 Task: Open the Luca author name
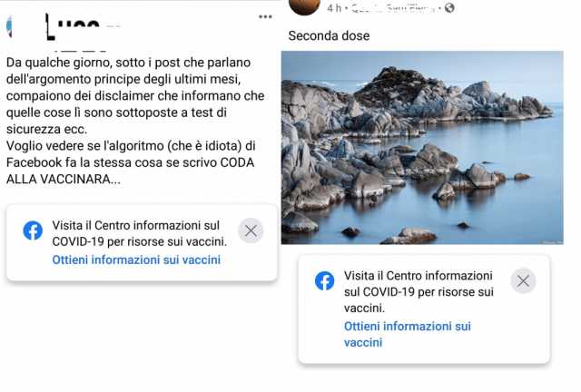(73, 26)
